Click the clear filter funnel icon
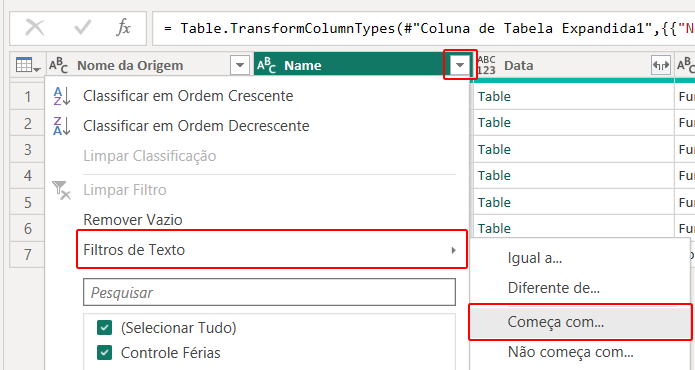695x370 pixels. (x=61, y=190)
